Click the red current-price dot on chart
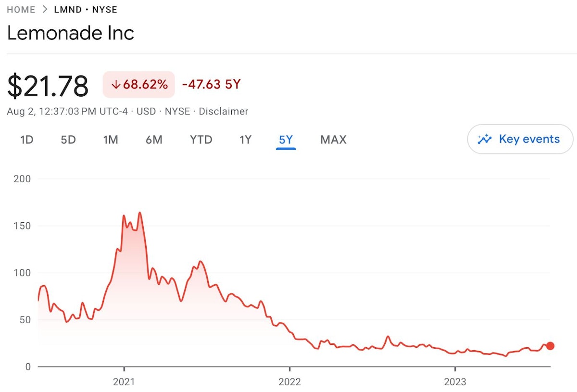The width and height of the screenshot is (577, 392). 550,346
